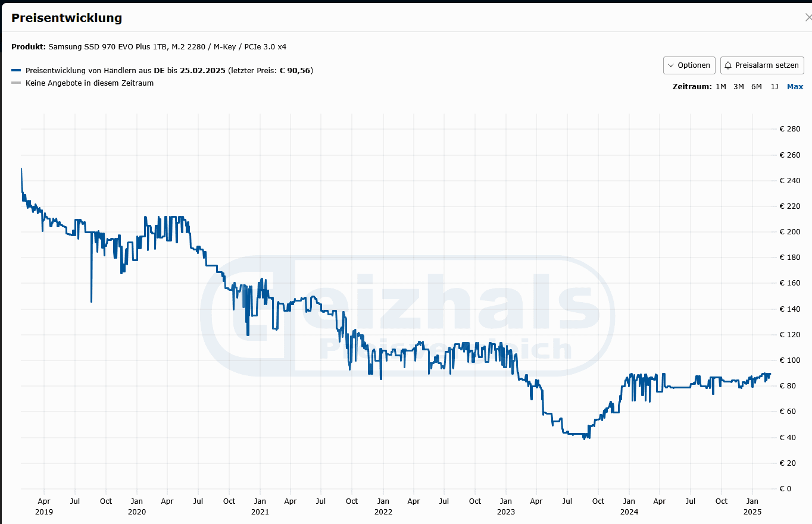The height and width of the screenshot is (524, 812).
Task: Click the Preisalarm setzen button
Action: pos(762,65)
